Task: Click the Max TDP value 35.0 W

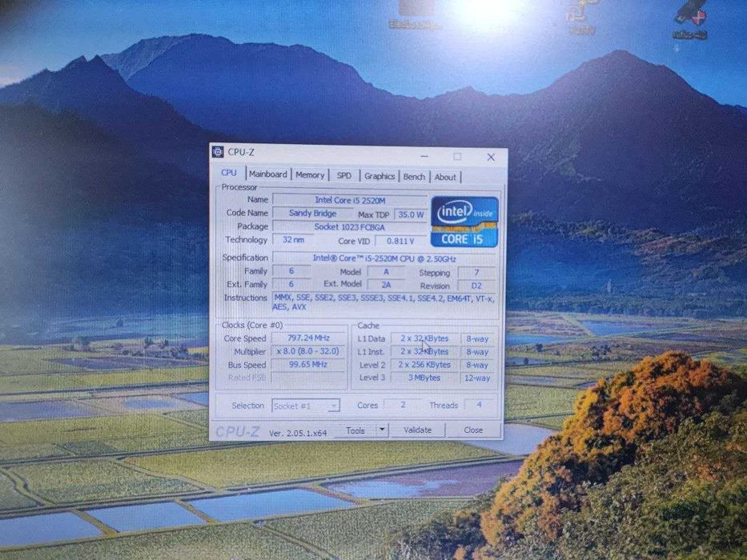Action: point(411,214)
